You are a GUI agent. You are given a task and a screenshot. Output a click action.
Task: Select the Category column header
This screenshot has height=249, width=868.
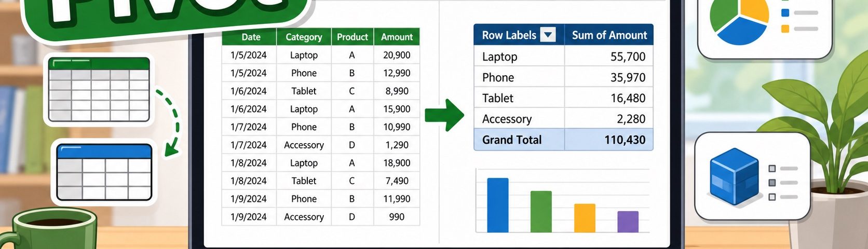point(304,37)
